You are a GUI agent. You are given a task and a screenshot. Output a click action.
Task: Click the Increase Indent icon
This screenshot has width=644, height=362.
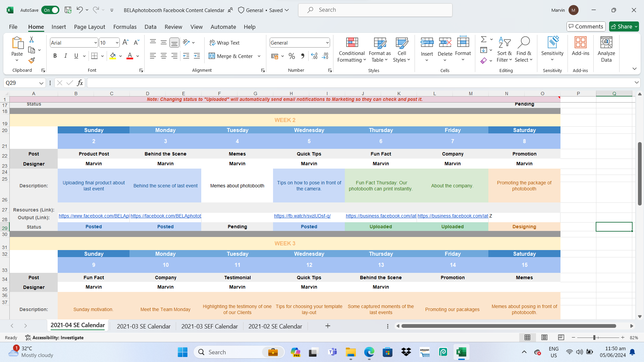pyautogui.click(x=197, y=56)
